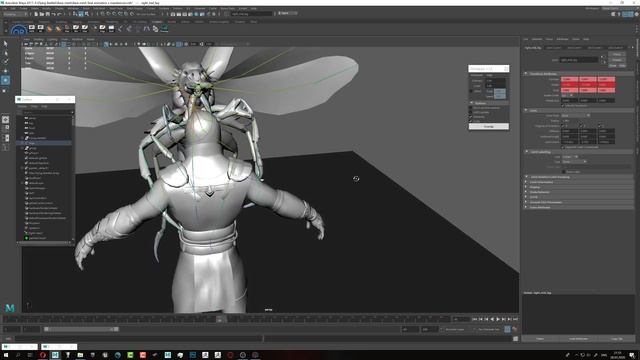The width and height of the screenshot is (640, 360).
Task: Open the menu set dropdown in status line
Action: (x=15, y=14)
